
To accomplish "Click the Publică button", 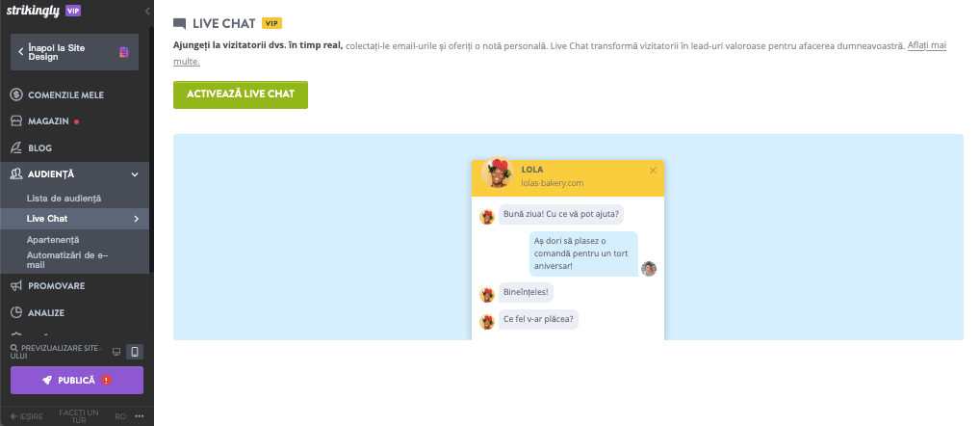I will click(x=77, y=381).
